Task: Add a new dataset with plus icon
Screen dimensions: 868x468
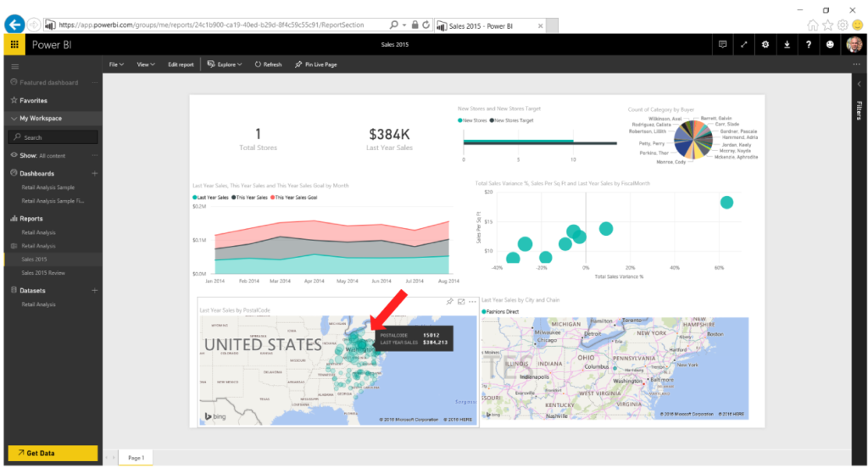Action: pos(95,290)
